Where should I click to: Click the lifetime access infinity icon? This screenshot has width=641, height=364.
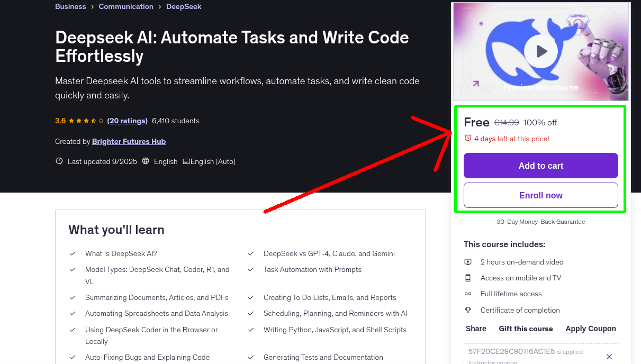[x=468, y=294]
